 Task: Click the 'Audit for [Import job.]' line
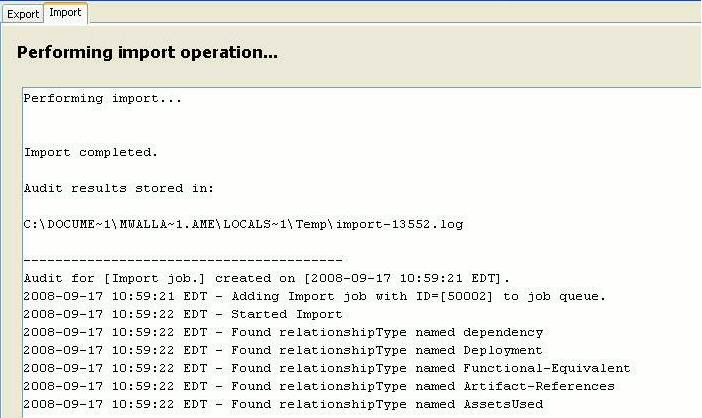(266, 278)
